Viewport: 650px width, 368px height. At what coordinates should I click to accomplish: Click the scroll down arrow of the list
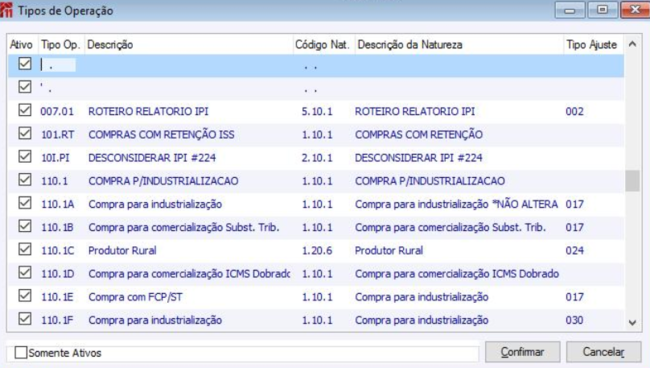tap(632, 322)
